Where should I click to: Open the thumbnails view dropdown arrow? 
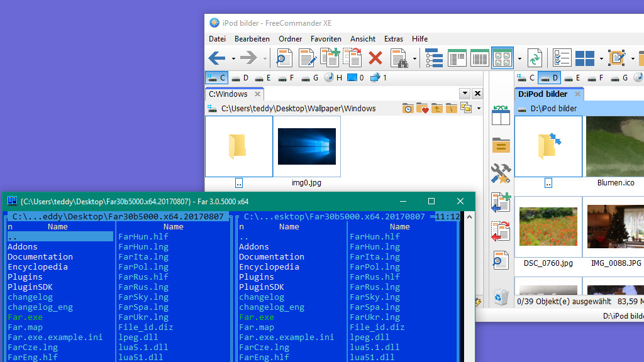click(x=519, y=58)
